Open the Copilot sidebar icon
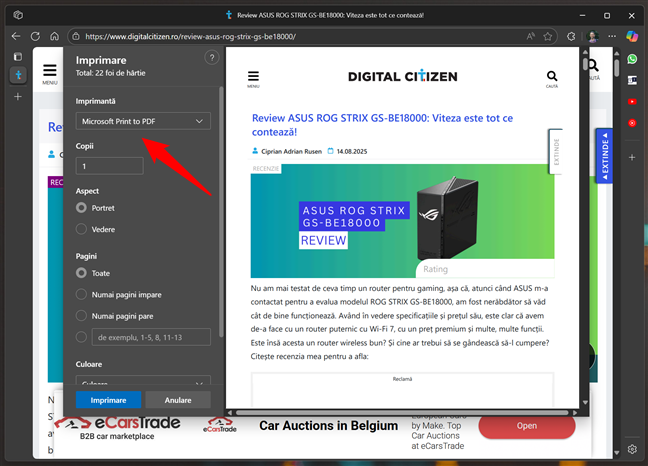The height and width of the screenshot is (466, 648). (632, 36)
